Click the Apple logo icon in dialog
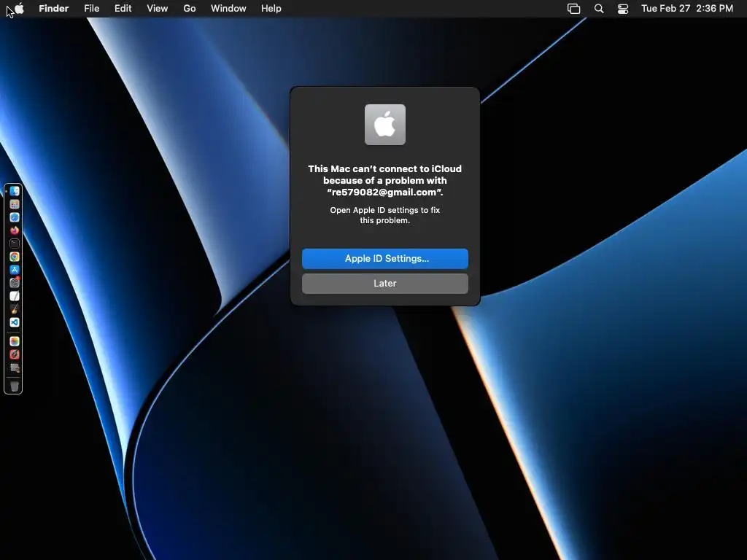Image resolution: width=747 pixels, height=560 pixels. (385, 125)
